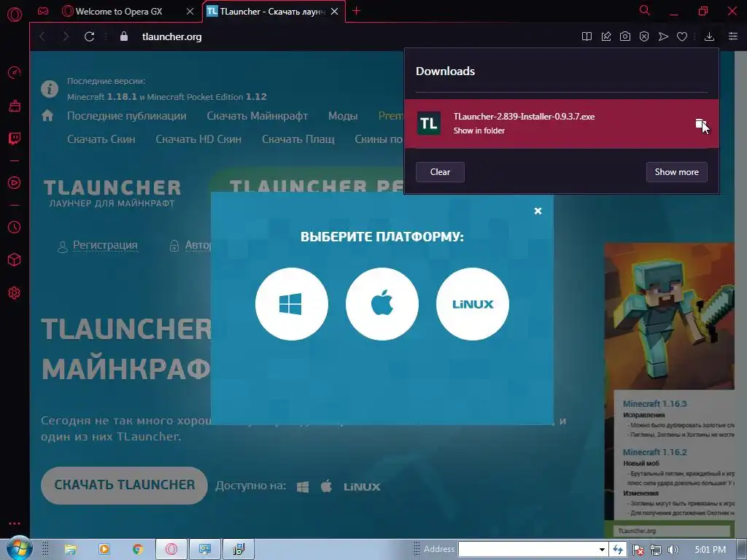Open Settings gear in sidebar
Viewport: 747px width, 560px height.
point(15,293)
